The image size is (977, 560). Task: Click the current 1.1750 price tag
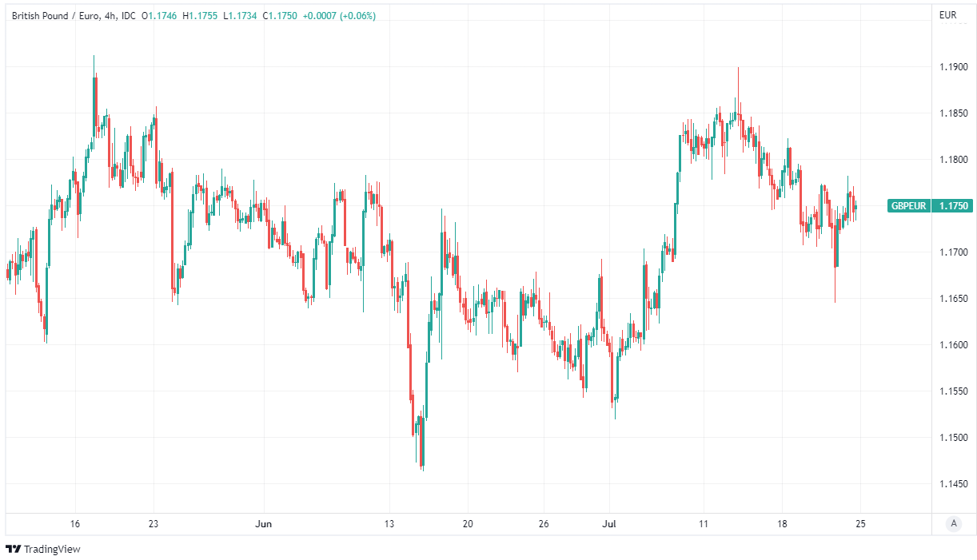pyautogui.click(x=953, y=206)
